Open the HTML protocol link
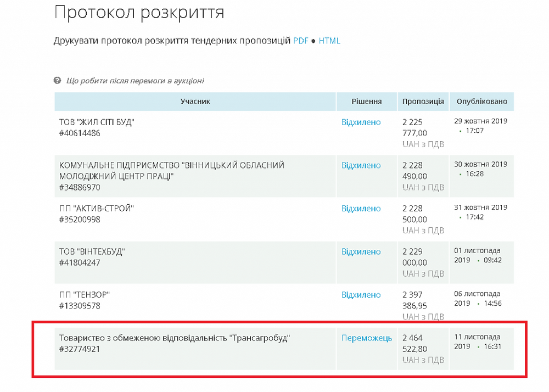Viewport: 549px width, 392px height. [x=329, y=41]
